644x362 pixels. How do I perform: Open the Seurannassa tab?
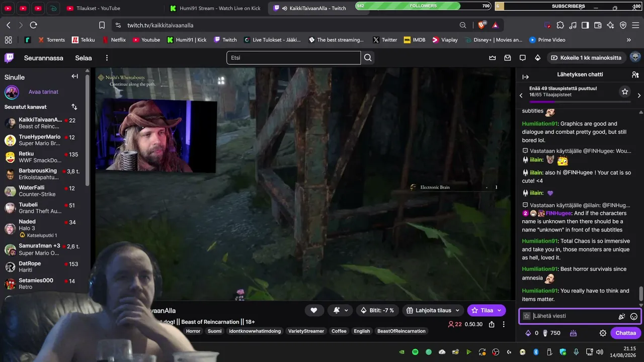[44, 58]
